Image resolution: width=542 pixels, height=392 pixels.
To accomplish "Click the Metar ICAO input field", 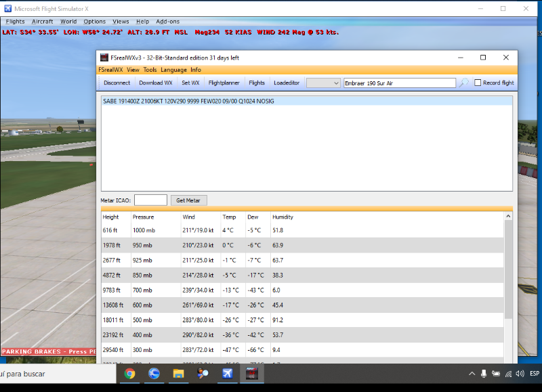I will click(150, 200).
